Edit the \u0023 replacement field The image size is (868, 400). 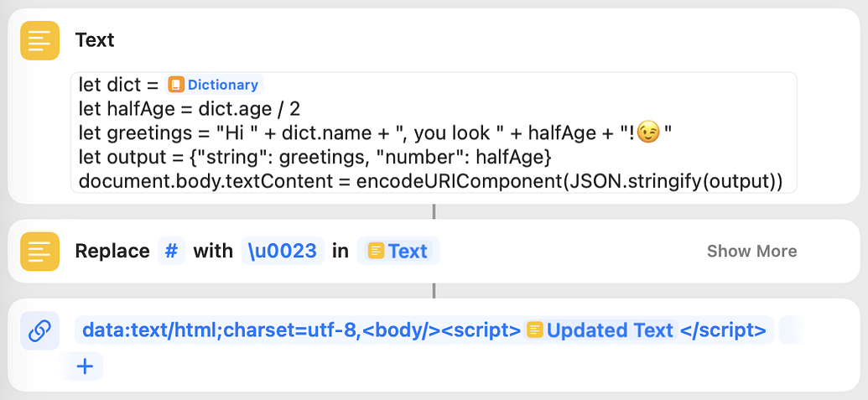pos(283,252)
